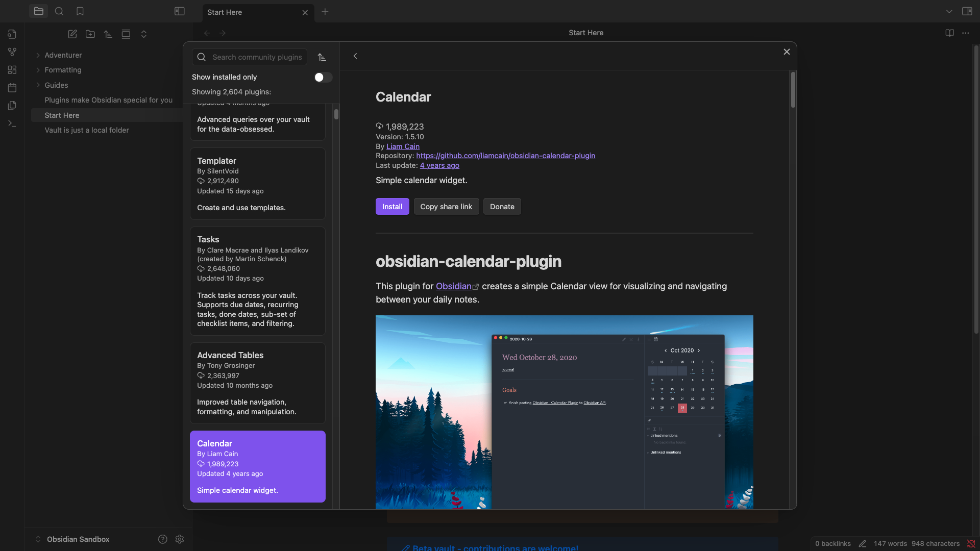Click the Donate button
This screenshot has height=551, width=980.
(x=502, y=207)
